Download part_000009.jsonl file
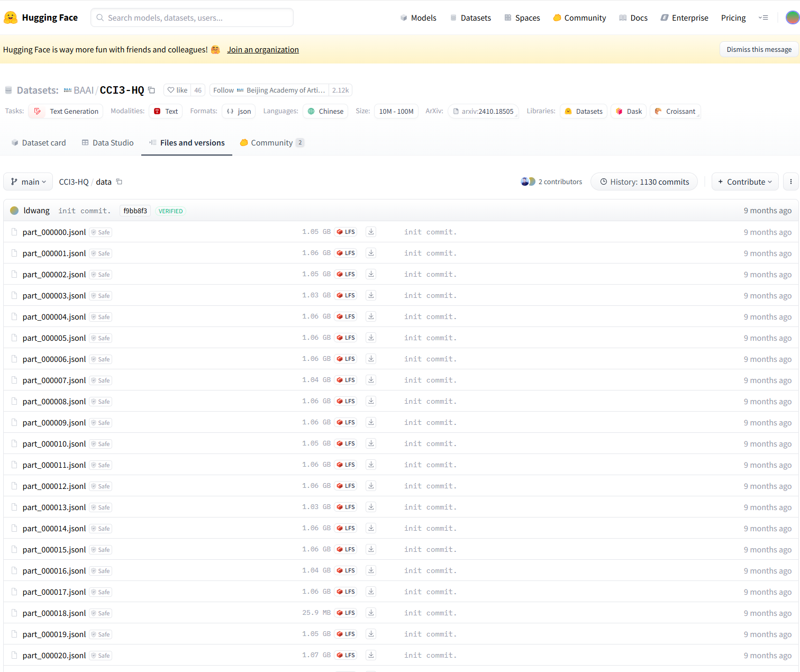 tap(371, 422)
